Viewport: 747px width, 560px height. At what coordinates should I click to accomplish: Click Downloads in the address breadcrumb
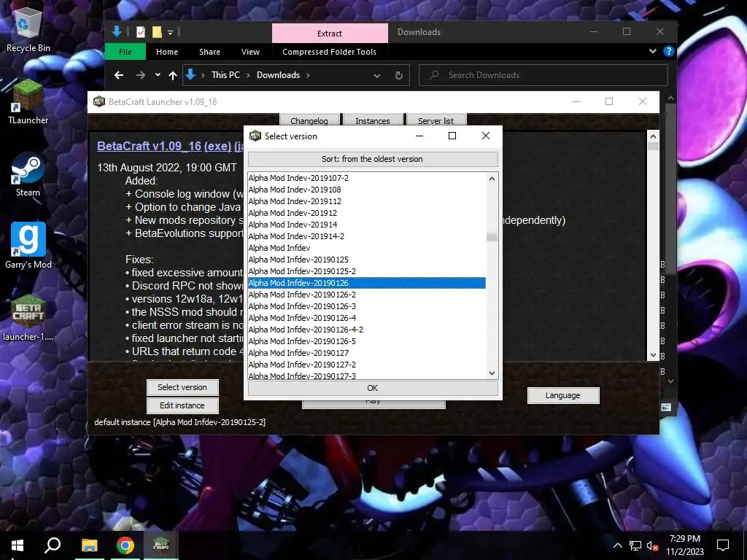click(x=278, y=75)
